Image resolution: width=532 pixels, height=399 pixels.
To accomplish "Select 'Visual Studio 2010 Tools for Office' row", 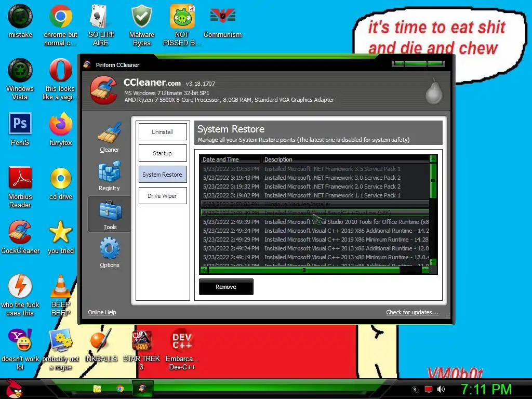I will tap(315, 221).
